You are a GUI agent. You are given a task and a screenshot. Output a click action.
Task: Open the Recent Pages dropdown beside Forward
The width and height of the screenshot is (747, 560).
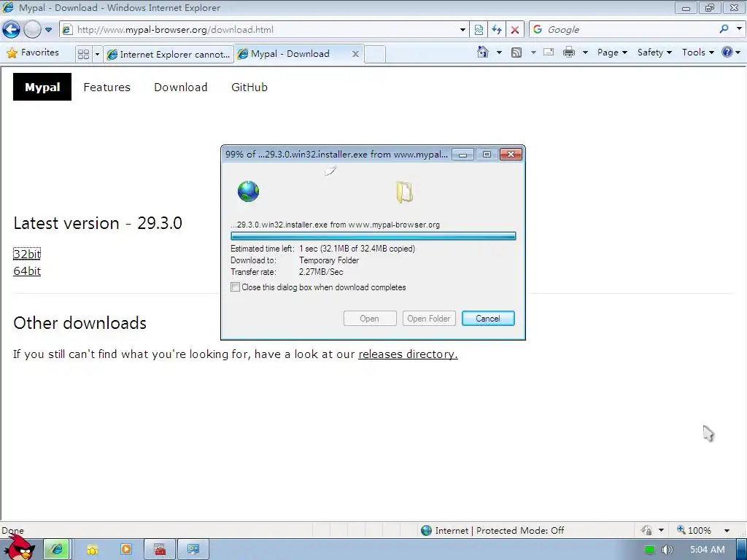(48, 29)
